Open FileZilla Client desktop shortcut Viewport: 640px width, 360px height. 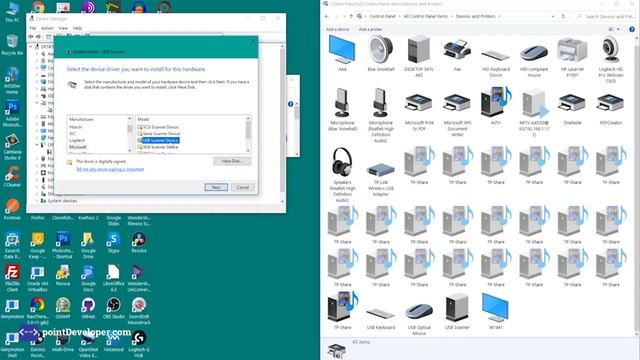(x=12, y=278)
